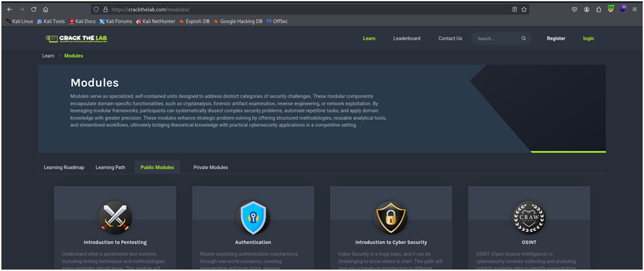Open the Learning Roadmap tab
Viewport: 644px width, 271px height.
64,167
